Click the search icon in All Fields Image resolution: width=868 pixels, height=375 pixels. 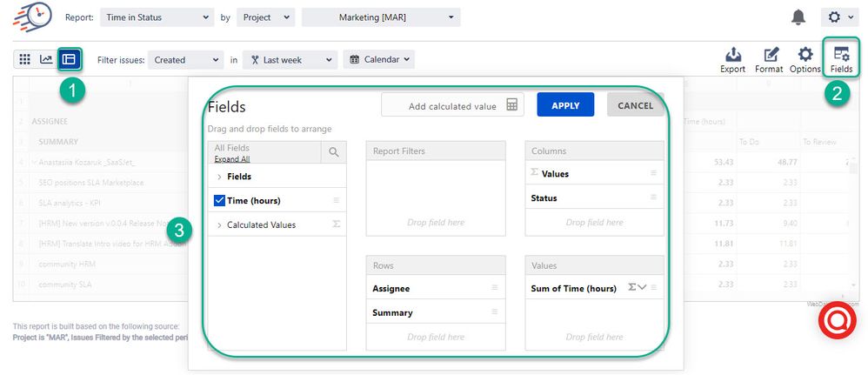(x=334, y=152)
